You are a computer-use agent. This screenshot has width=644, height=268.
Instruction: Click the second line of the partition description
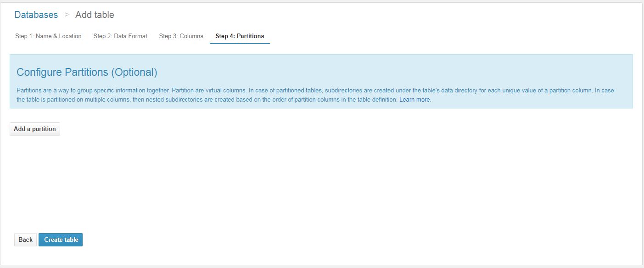point(207,99)
